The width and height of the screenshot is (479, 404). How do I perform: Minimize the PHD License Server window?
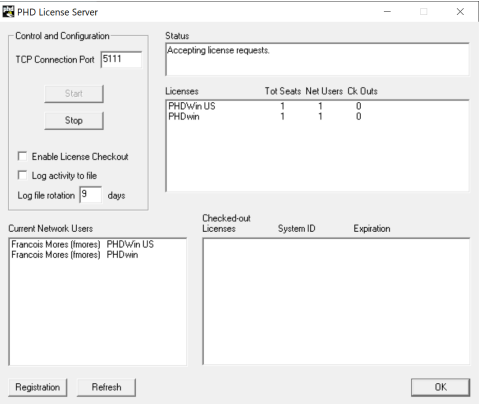pos(387,12)
